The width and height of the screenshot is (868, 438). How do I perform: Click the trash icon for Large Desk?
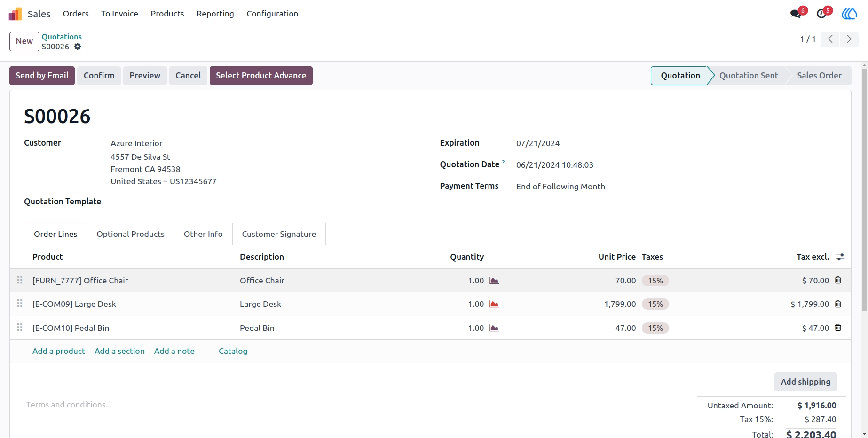pyautogui.click(x=838, y=304)
